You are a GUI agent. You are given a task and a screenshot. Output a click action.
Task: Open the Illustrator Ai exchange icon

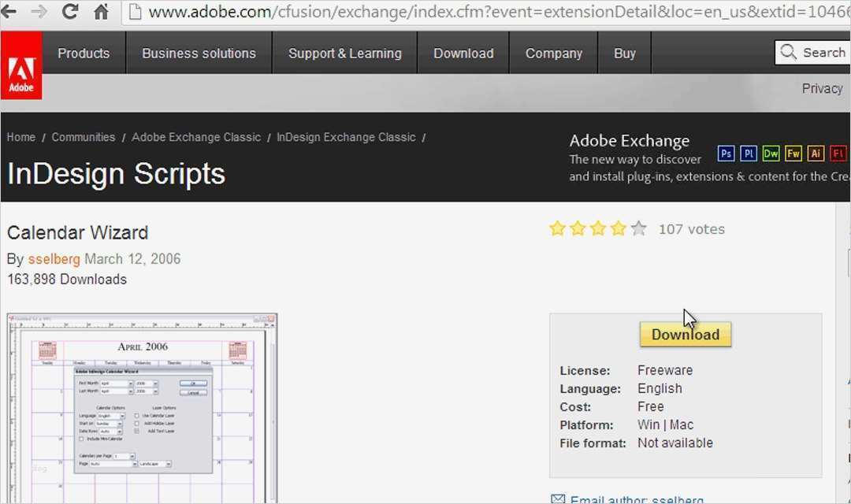816,154
